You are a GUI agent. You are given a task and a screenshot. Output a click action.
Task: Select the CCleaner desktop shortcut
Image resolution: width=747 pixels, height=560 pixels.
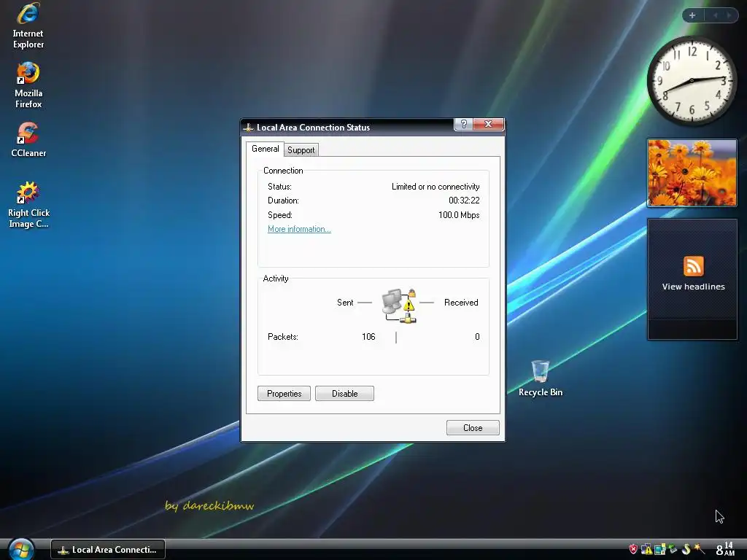[x=28, y=139]
